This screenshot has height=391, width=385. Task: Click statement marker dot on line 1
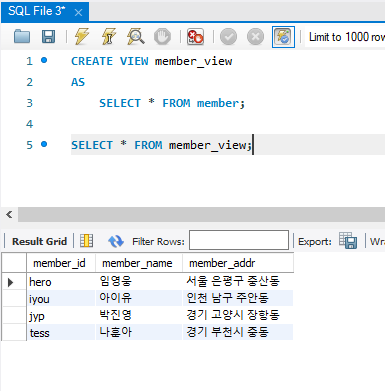[44, 60]
